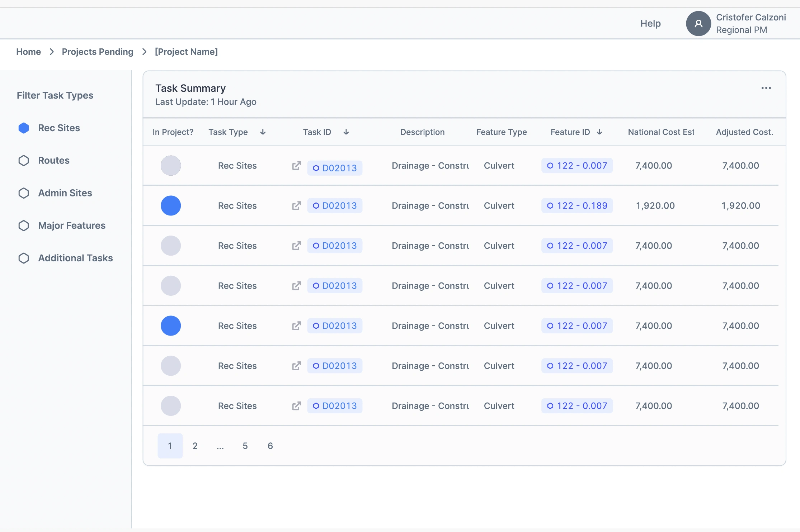Sort by Task Type column arrow

pyautogui.click(x=263, y=132)
